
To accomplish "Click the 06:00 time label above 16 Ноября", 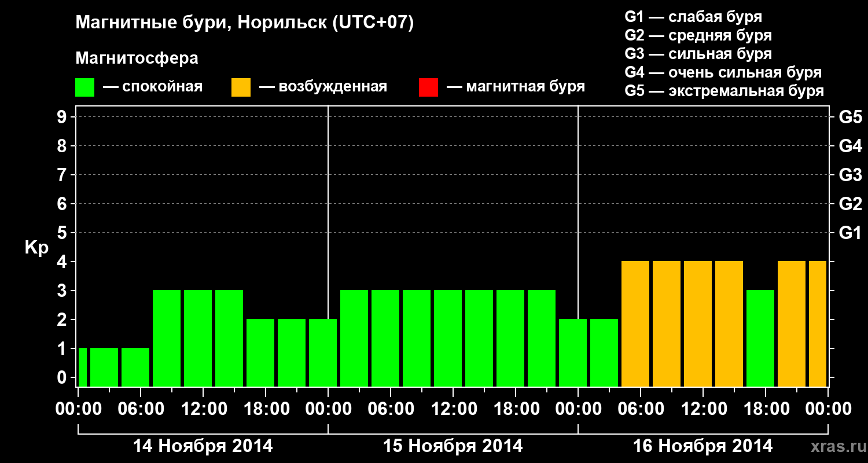I will coord(641,409).
